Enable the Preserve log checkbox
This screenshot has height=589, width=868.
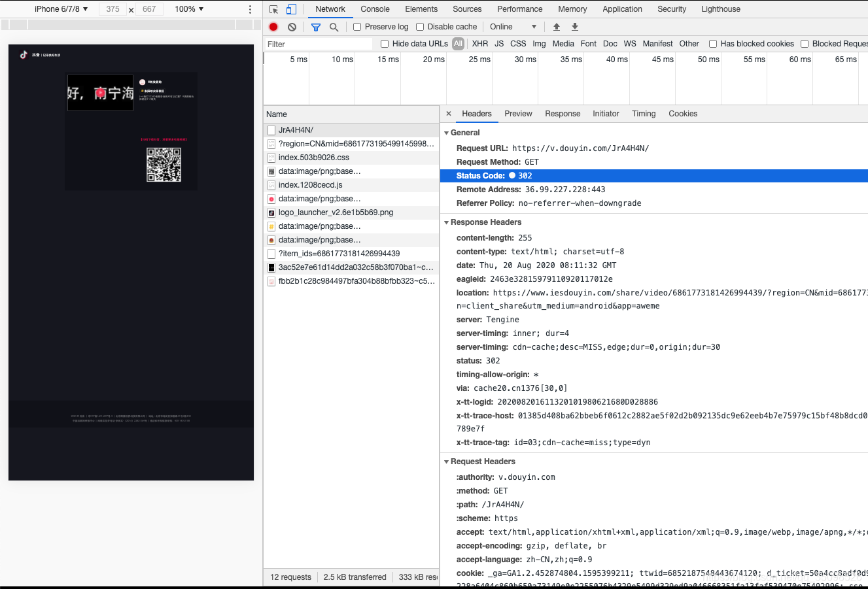[x=357, y=27]
